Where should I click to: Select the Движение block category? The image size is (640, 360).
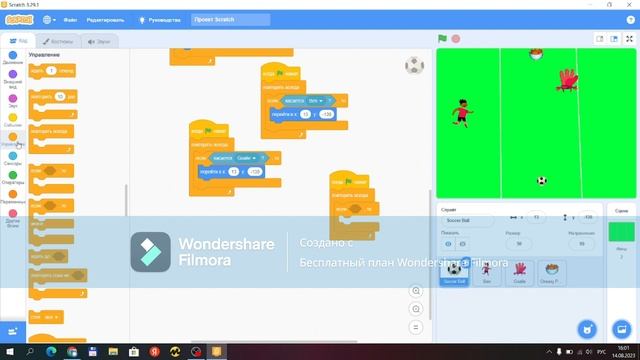click(13, 58)
